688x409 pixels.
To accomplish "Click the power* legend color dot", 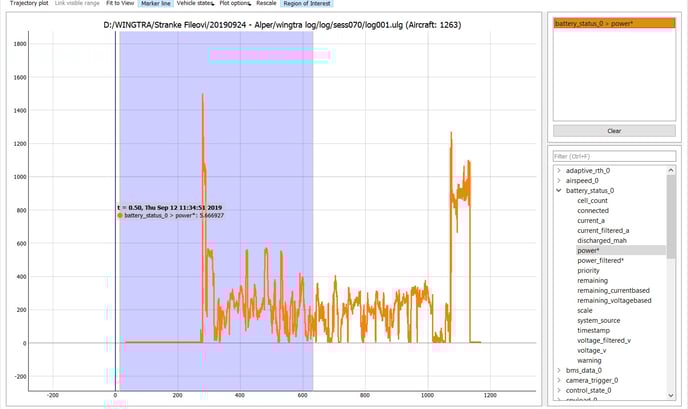I will (120, 215).
